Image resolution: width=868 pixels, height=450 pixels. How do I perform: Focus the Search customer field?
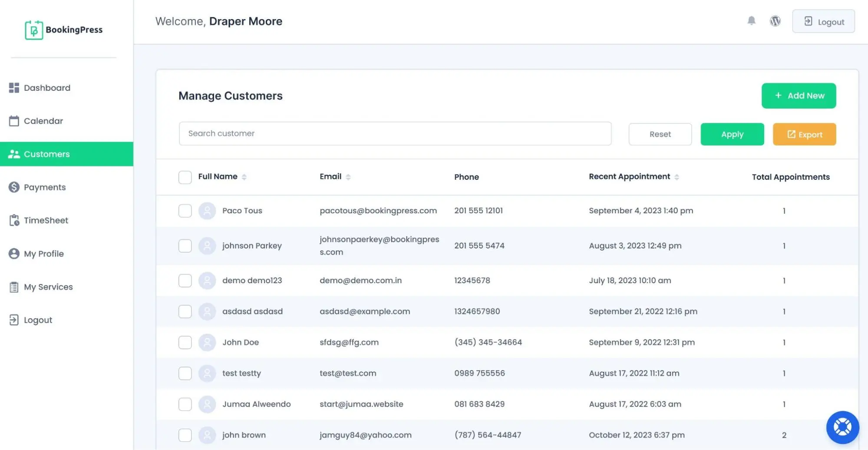395,133
